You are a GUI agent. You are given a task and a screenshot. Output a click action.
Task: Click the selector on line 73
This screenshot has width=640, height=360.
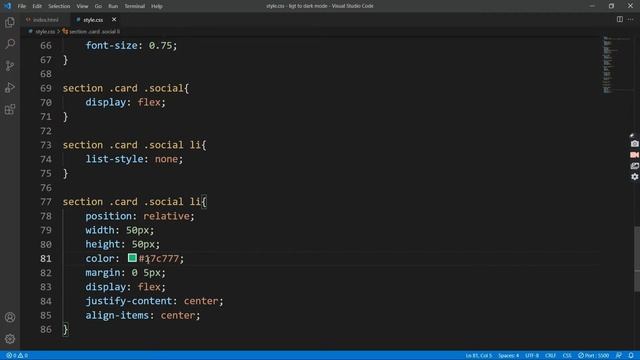[x=134, y=145]
